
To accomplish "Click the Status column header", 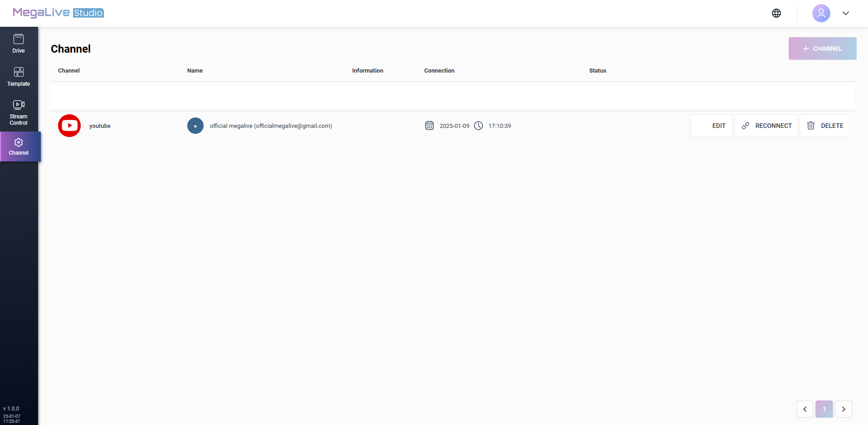I will (x=598, y=71).
